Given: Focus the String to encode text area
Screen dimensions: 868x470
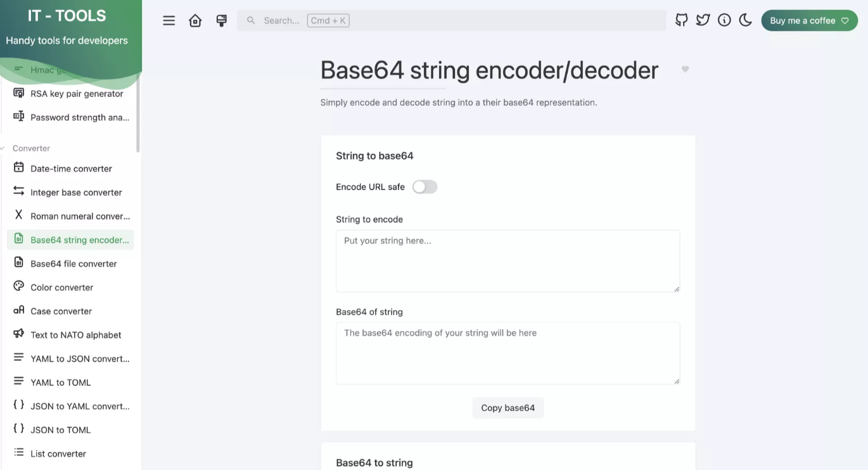Looking at the screenshot, I should click(508, 261).
